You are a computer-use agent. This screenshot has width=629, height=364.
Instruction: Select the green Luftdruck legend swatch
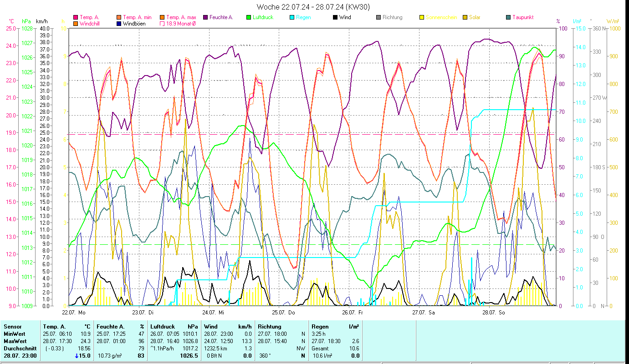248,17
